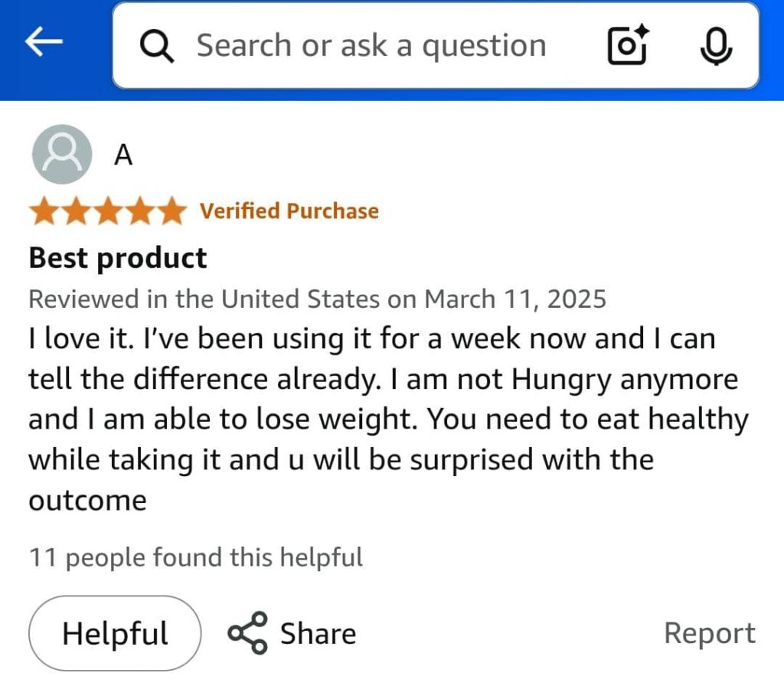
Task: Click the share network icon
Action: pyautogui.click(x=248, y=633)
